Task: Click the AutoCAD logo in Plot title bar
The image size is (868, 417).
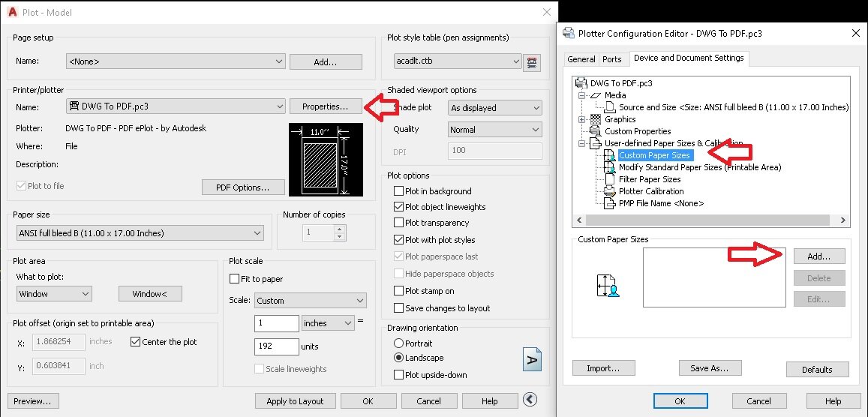Action: [13, 12]
